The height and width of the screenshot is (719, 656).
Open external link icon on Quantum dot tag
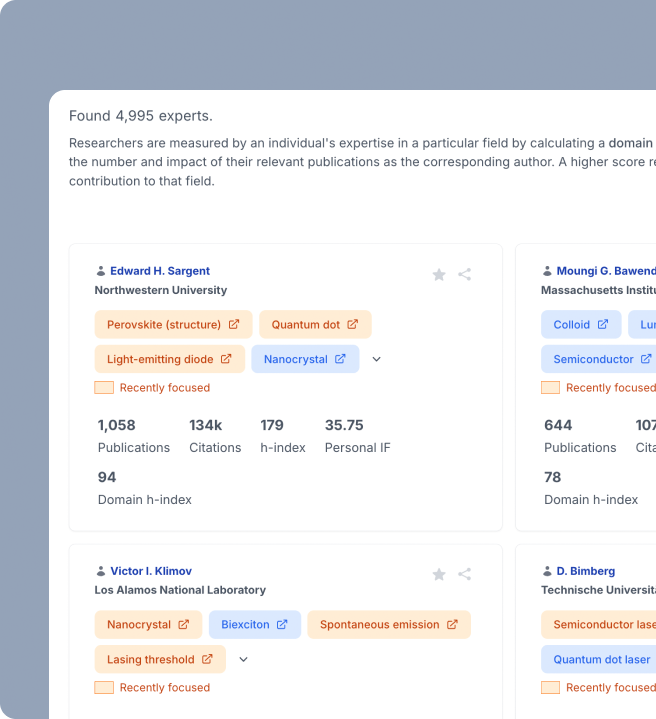[353, 324]
